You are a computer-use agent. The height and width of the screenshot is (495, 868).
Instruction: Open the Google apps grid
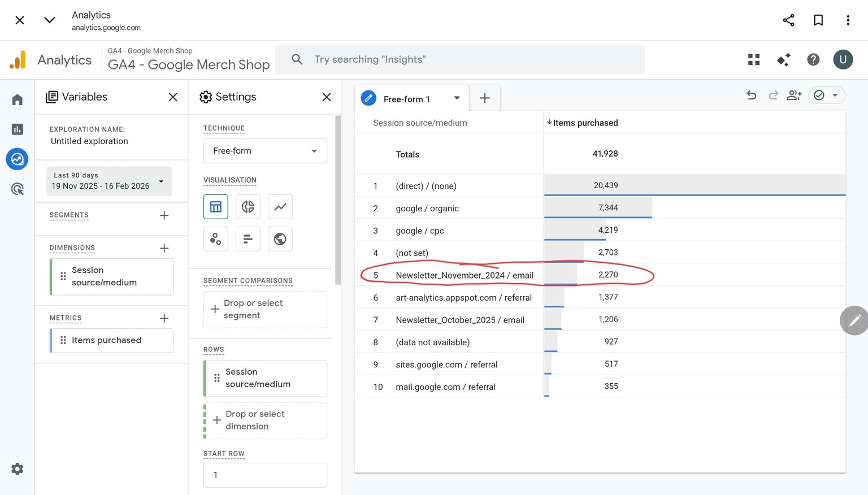pos(754,59)
